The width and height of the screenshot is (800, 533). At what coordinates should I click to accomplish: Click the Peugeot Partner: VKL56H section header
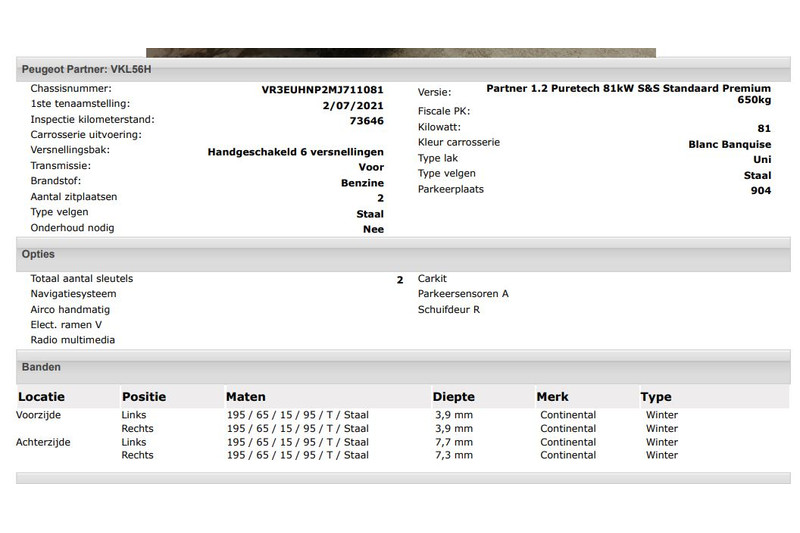click(x=87, y=70)
